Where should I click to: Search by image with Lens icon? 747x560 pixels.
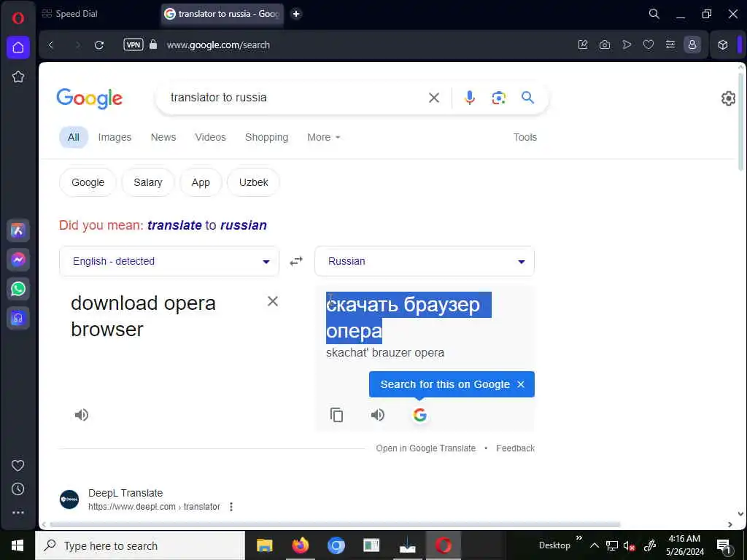coord(498,98)
